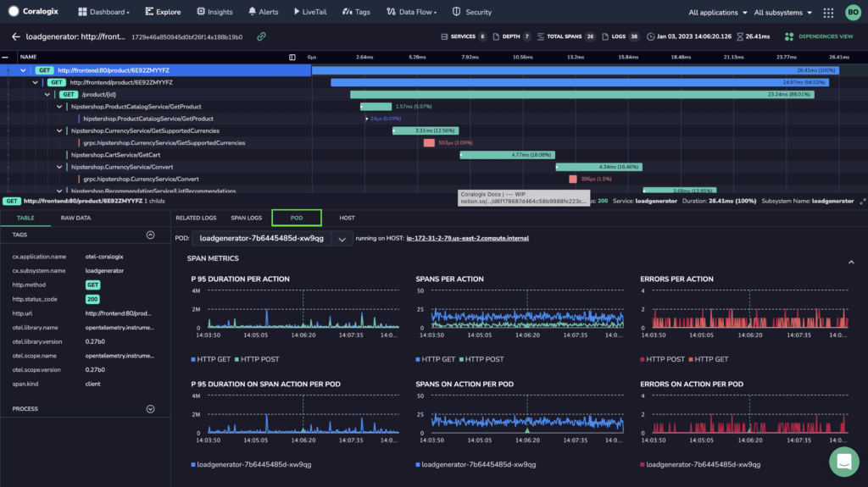The image size is (868, 487).
Task: Select grpc.hipstershop.CurrencyService/Convert span
Action: click(x=142, y=180)
